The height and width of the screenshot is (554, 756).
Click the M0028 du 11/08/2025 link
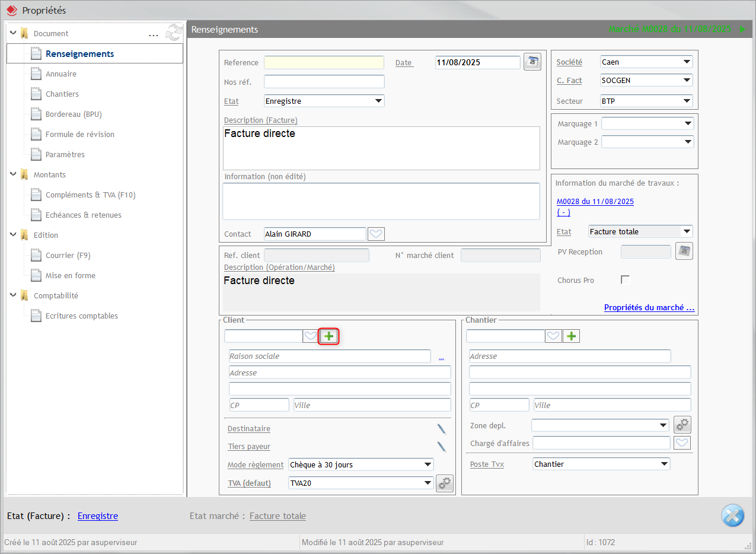coord(595,202)
